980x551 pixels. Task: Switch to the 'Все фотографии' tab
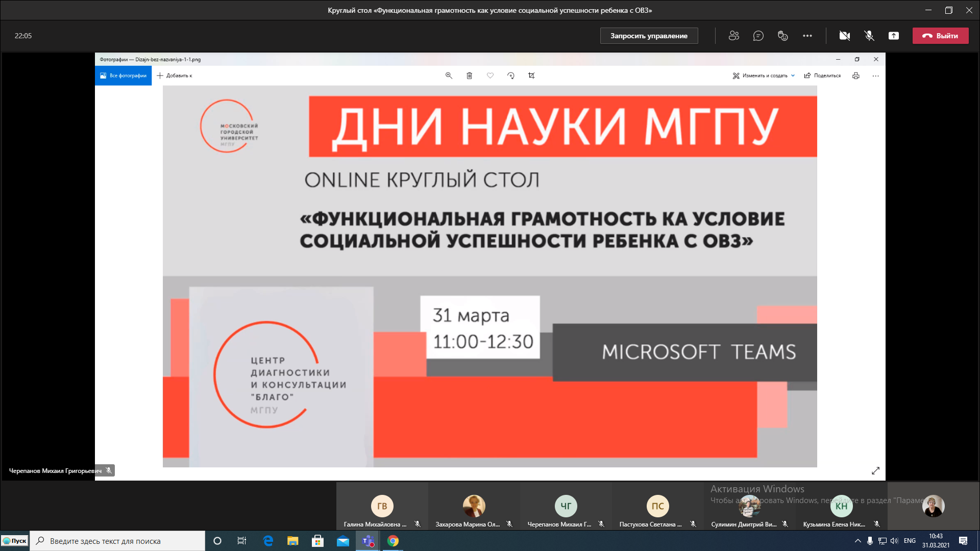(x=124, y=76)
